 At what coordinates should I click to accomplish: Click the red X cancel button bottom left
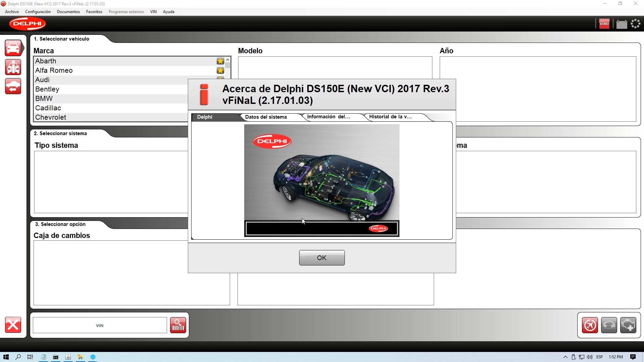pos(13,325)
